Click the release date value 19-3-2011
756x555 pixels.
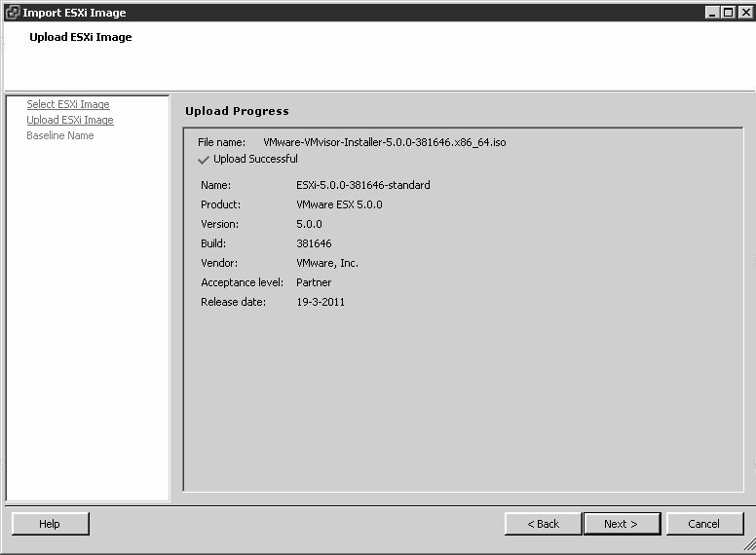[x=321, y=302]
